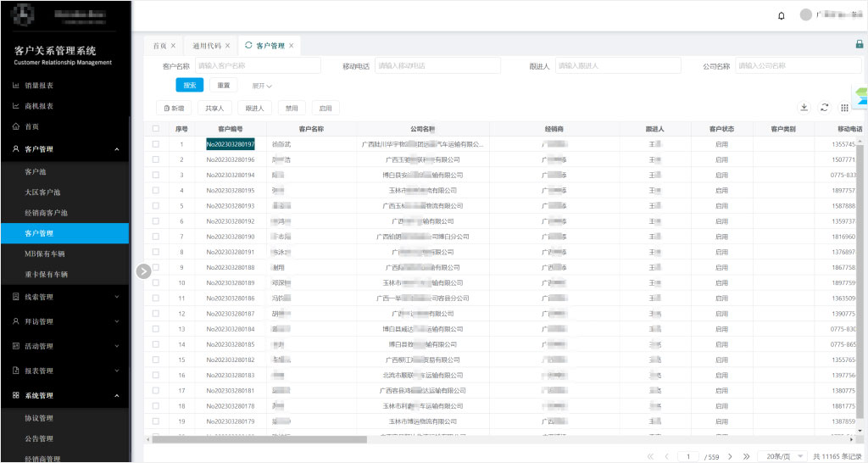Check the row for No202303280194
This screenshot has width=868, height=463.
click(156, 175)
